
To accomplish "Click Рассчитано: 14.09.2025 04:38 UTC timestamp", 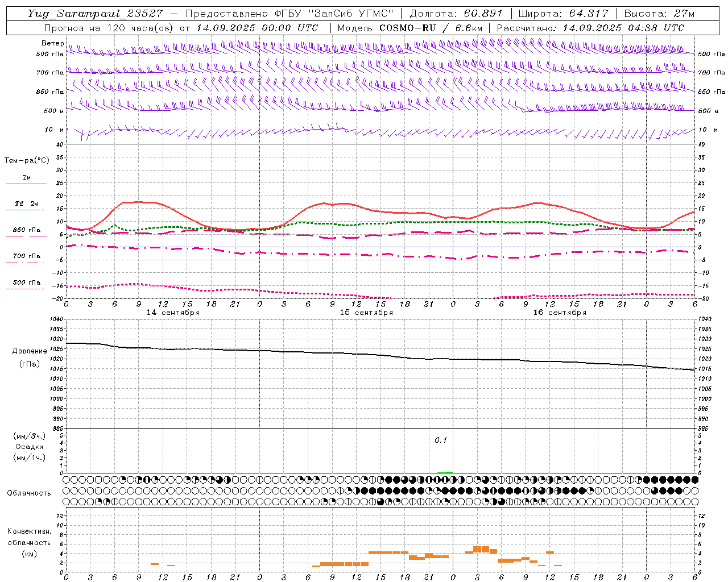I will pos(590,28).
